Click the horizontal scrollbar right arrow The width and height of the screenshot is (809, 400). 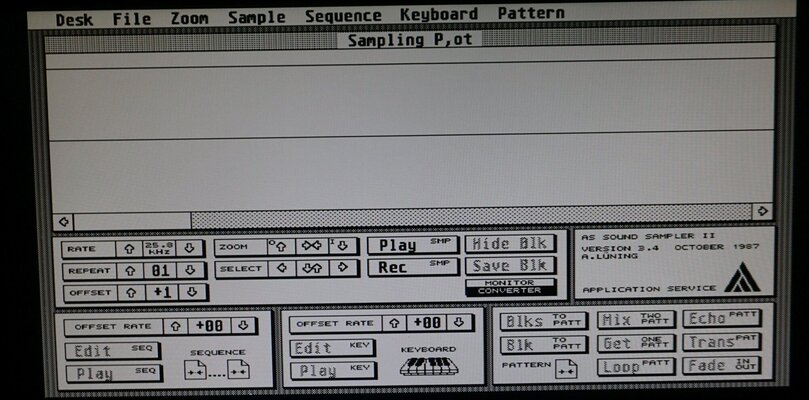point(762,211)
